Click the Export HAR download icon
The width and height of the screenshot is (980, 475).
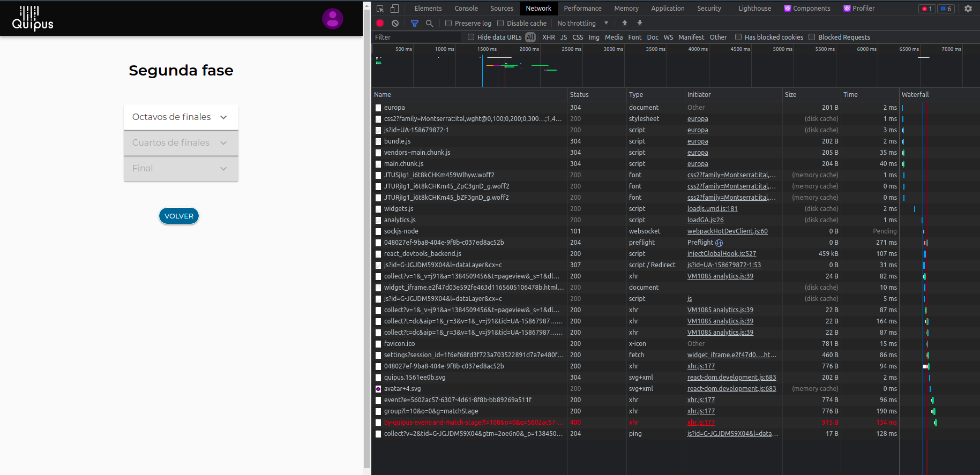(x=639, y=23)
